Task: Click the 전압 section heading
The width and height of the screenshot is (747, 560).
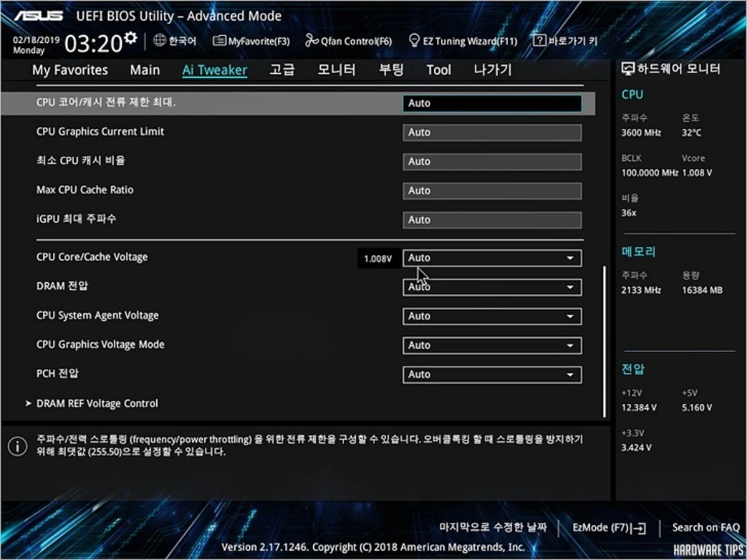Action: [x=632, y=368]
